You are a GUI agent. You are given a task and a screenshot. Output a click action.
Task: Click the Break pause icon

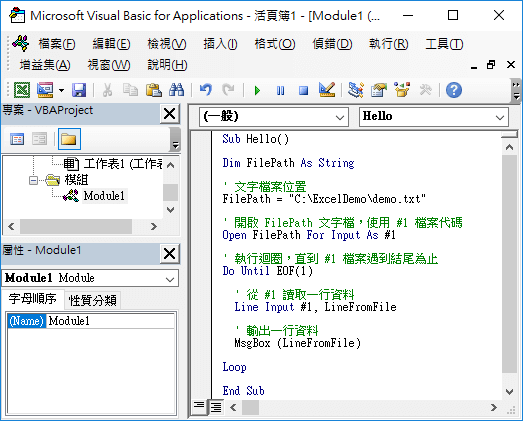281,90
